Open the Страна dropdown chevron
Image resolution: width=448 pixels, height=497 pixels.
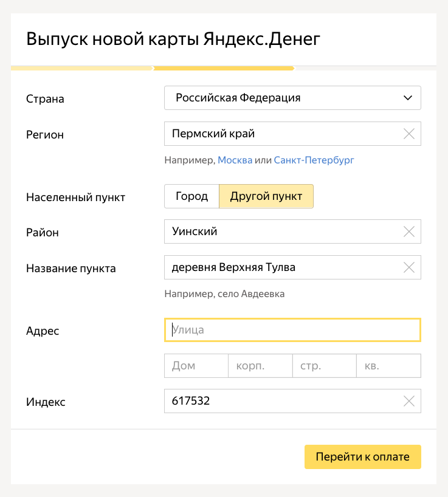[x=408, y=98]
